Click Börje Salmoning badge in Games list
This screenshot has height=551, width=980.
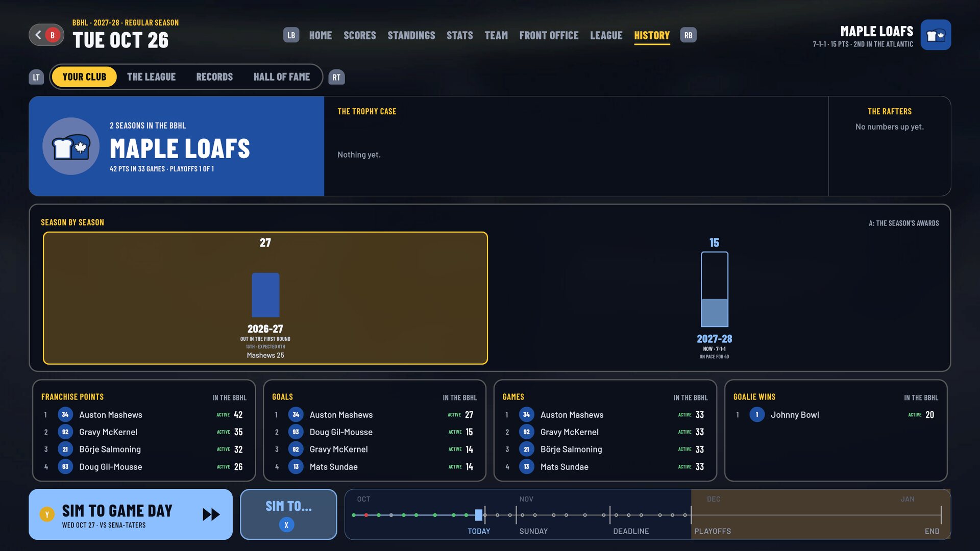click(x=527, y=449)
